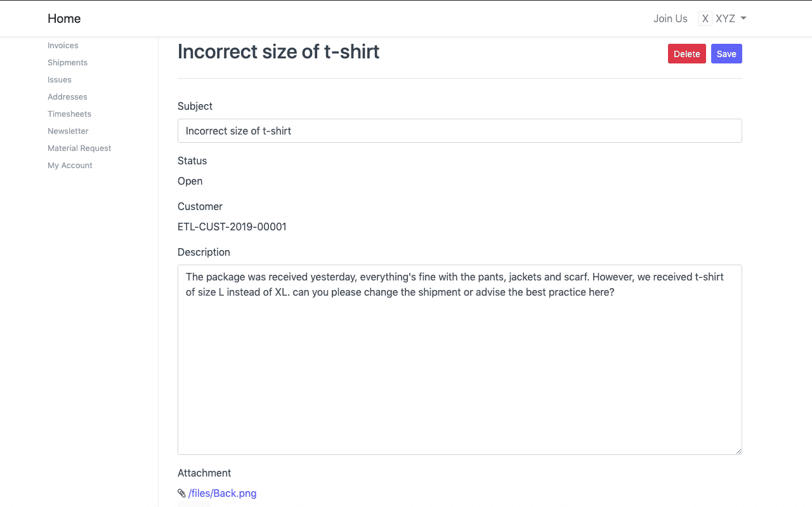This screenshot has height=507, width=812.
Task: Open the Newsletter sidebar link
Action: coord(68,131)
